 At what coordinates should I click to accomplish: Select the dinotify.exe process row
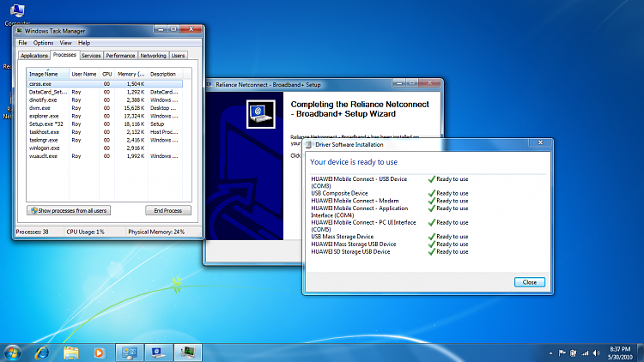105,100
